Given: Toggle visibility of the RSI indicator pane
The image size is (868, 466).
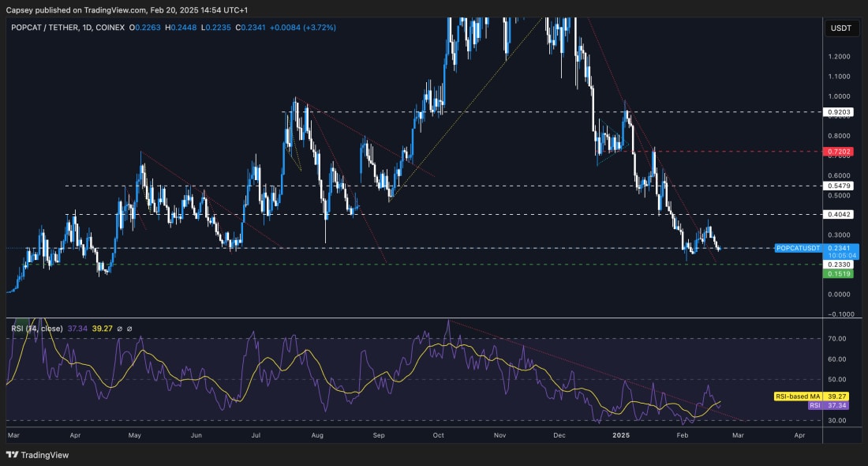Looking at the screenshot, I should tap(120, 329).
